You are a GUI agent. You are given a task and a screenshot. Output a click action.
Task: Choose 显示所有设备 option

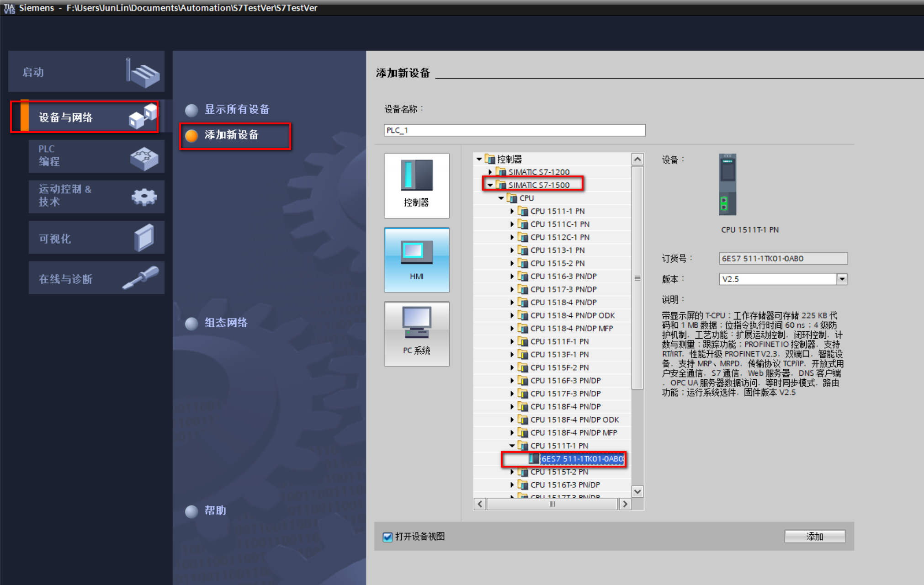pyautogui.click(x=228, y=110)
